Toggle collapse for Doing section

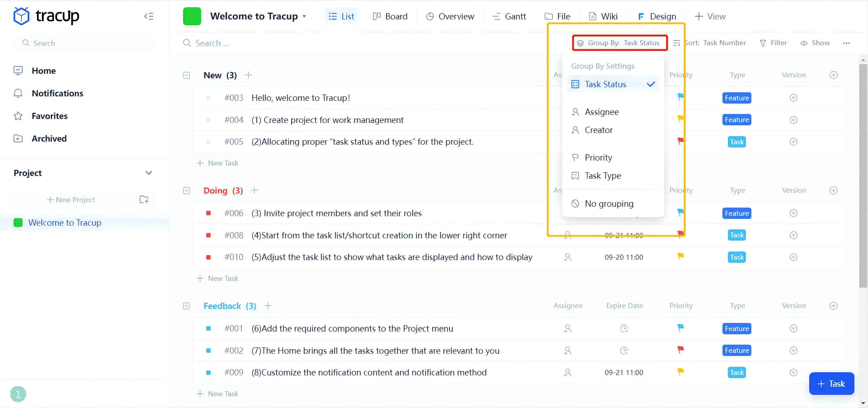(x=187, y=190)
